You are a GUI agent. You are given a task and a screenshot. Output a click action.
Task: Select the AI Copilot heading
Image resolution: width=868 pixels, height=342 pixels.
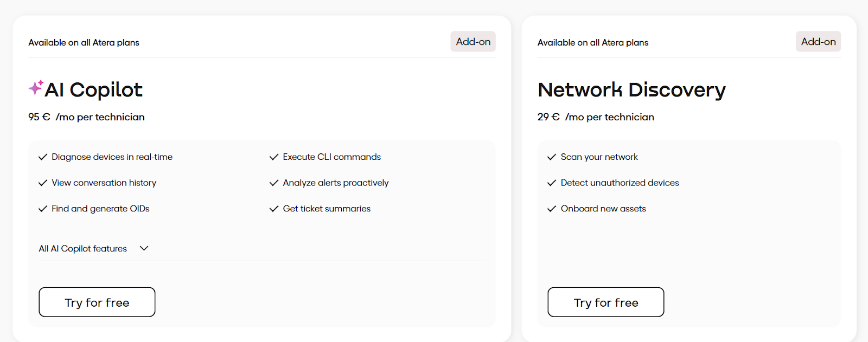coord(93,90)
